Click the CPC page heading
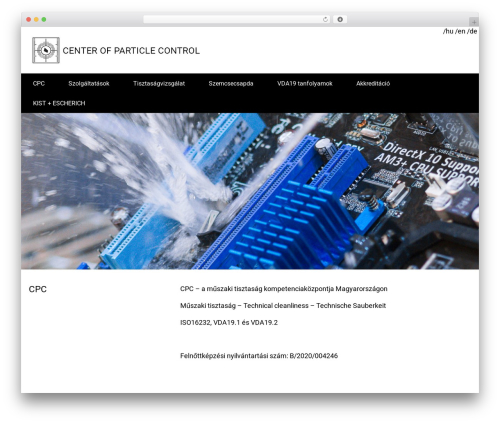 click(38, 289)
